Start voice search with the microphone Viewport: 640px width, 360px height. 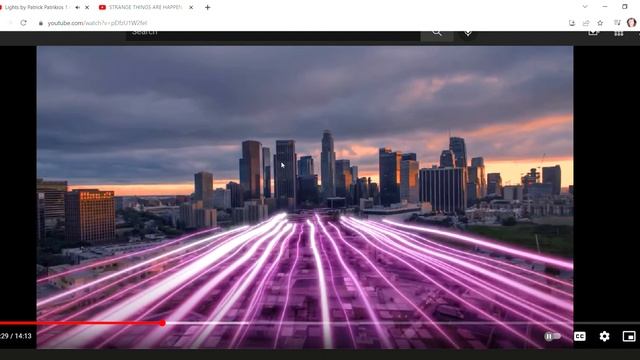coord(468,33)
